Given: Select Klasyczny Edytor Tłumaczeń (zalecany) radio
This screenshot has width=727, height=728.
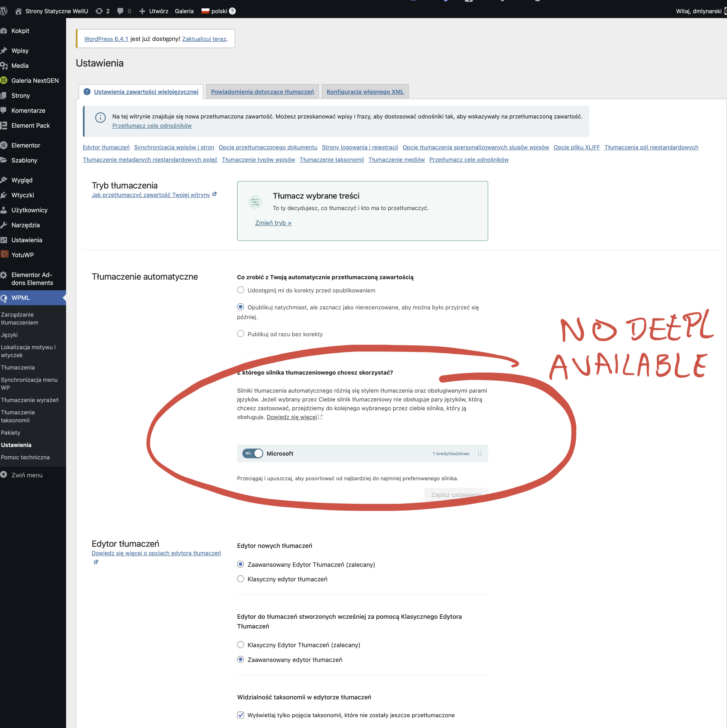Looking at the screenshot, I should click(241, 645).
